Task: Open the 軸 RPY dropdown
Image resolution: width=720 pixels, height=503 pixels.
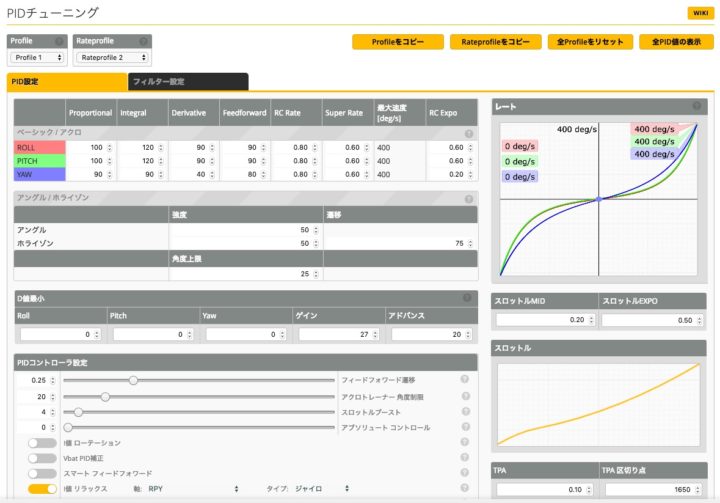Action: pyautogui.click(x=192, y=489)
